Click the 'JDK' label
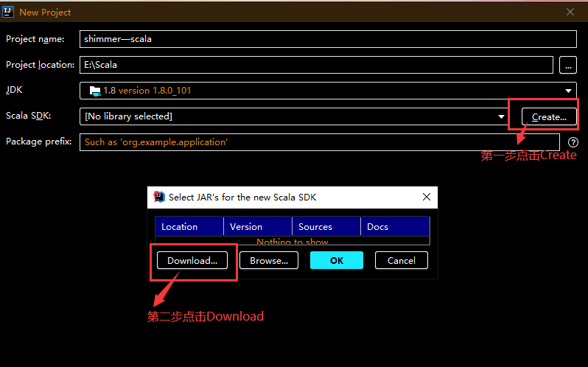The image size is (588, 367). (x=14, y=90)
